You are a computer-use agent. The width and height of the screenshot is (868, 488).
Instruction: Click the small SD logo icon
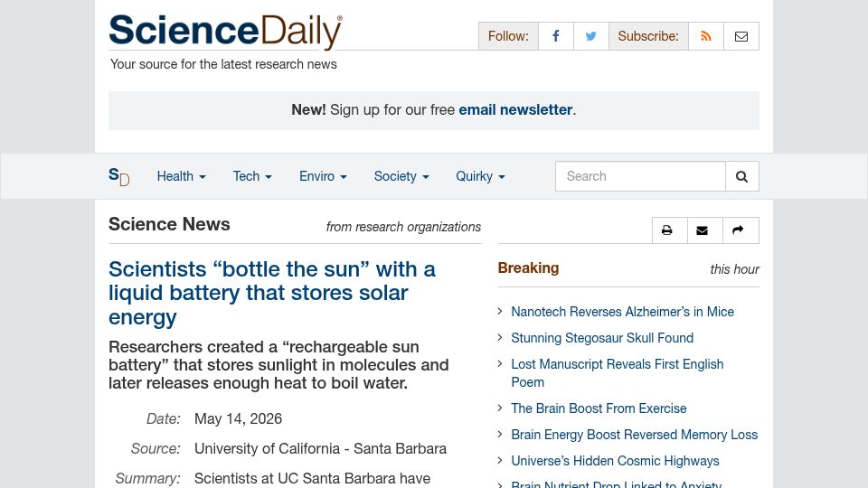119,176
